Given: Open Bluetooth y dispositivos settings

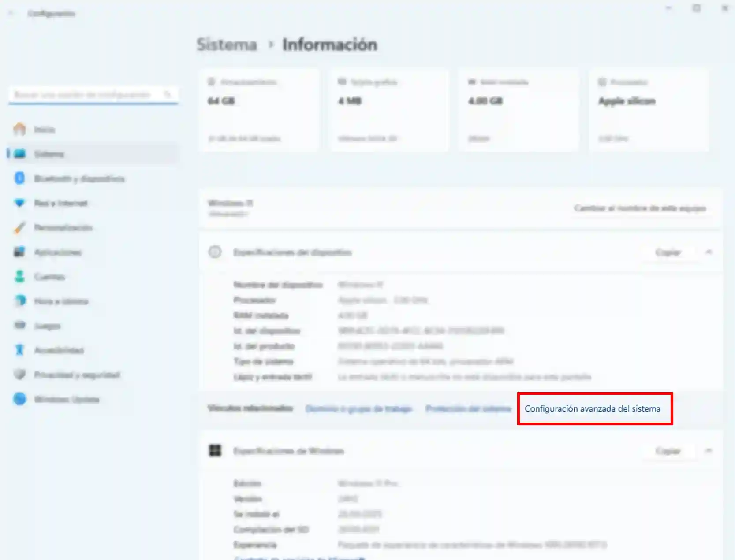Looking at the screenshot, I should pos(93,178).
